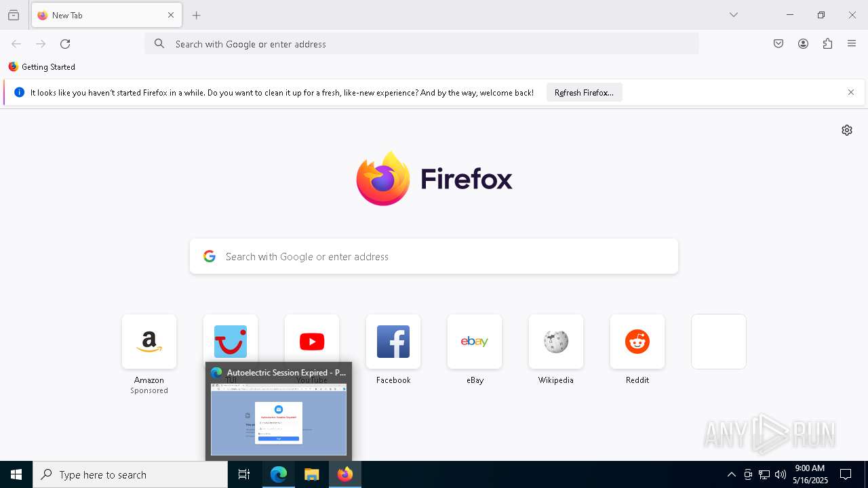
Task: Open the Action Center notifications icon
Action: point(846,474)
